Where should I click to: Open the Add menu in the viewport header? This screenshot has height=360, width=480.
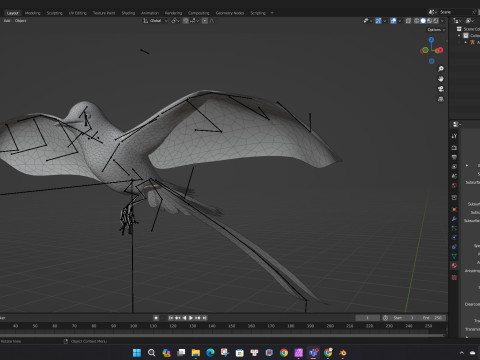(x=7, y=21)
